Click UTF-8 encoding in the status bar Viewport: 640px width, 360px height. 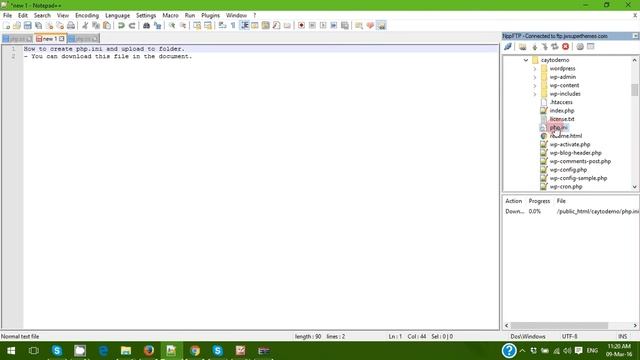pos(569,336)
